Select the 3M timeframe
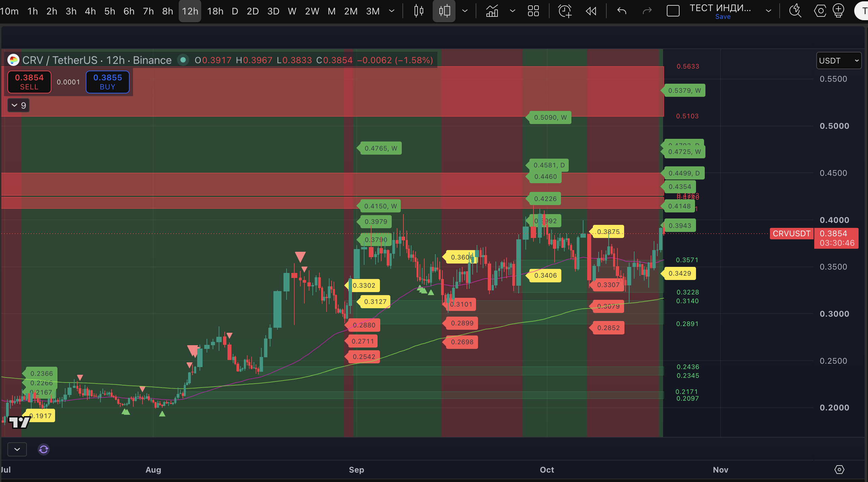Screen dimensions: 868x482 (373, 11)
